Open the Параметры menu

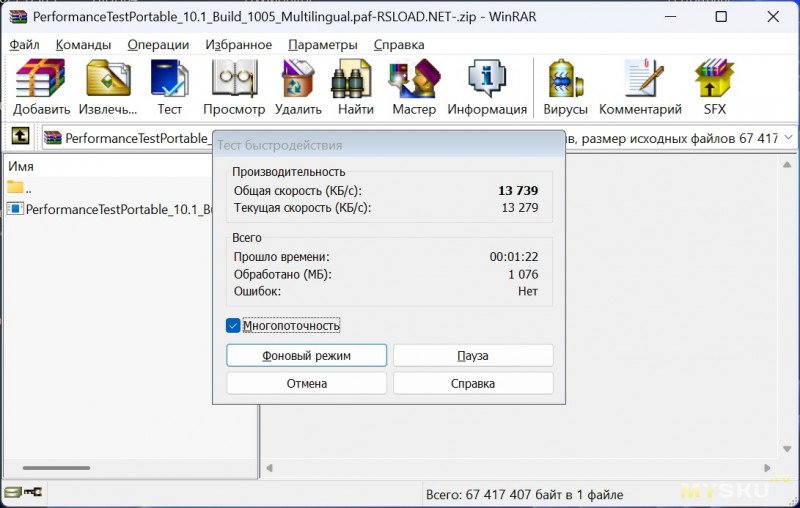tap(323, 45)
